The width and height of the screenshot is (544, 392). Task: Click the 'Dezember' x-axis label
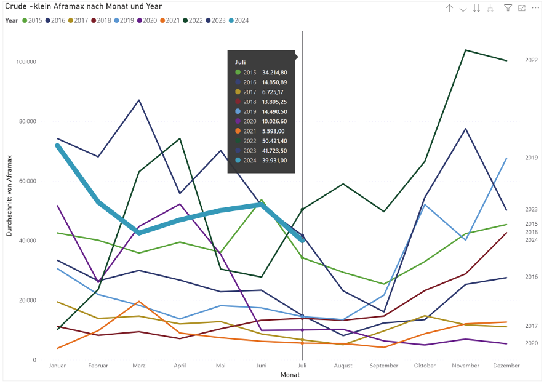click(505, 366)
